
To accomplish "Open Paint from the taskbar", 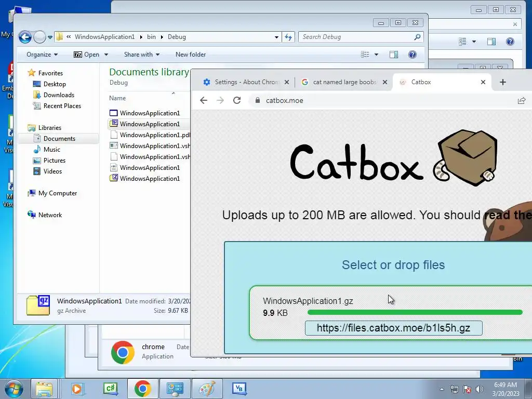I will (207, 389).
